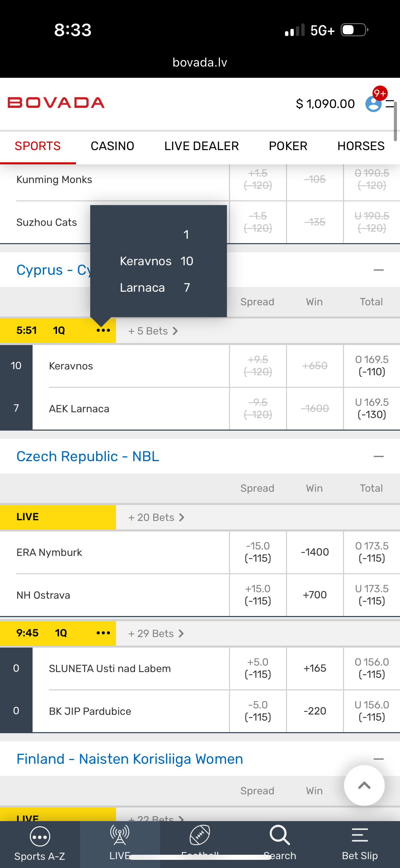Open + 29 Bets for Pardubice game

point(156,633)
